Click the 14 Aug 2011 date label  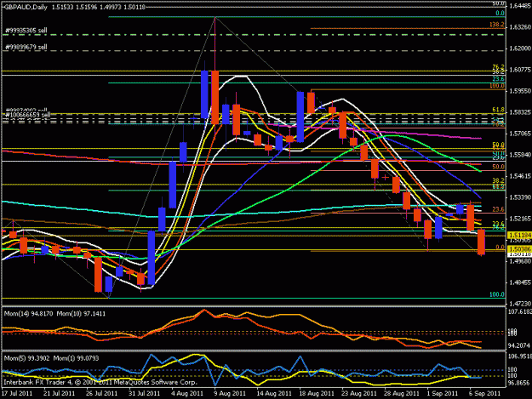pyautogui.click(x=274, y=393)
